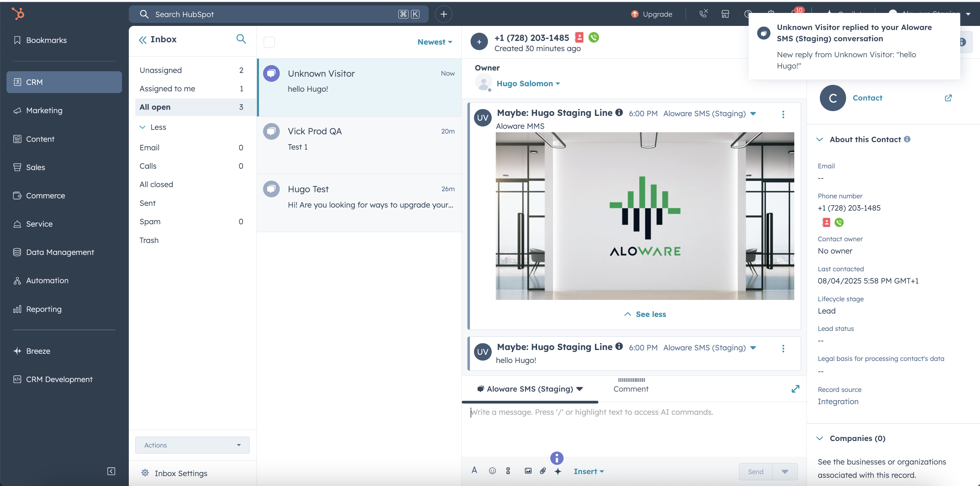Open the Insert dropdown in composer
Image resolution: width=980 pixels, height=486 pixels.
588,472
